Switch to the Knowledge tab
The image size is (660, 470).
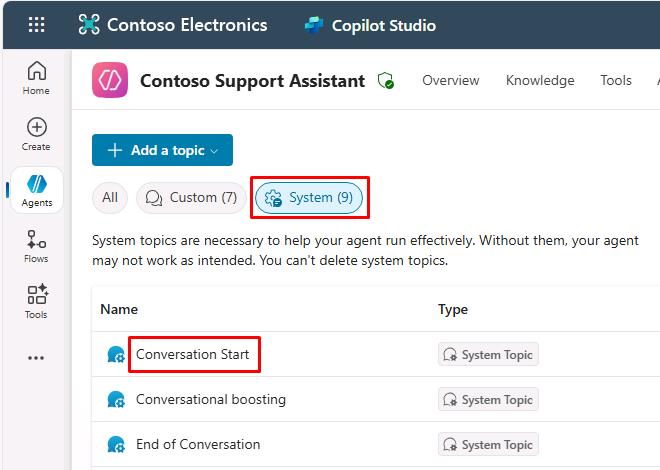click(540, 81)
